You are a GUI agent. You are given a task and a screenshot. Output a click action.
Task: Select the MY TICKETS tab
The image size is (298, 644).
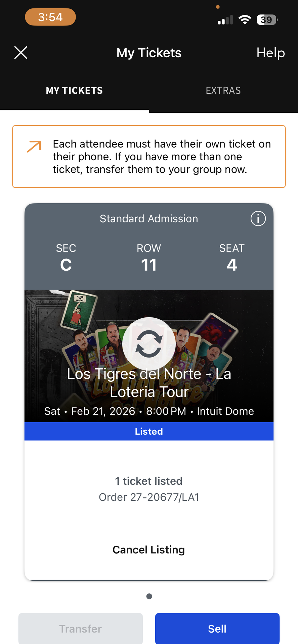click(74, 91)
